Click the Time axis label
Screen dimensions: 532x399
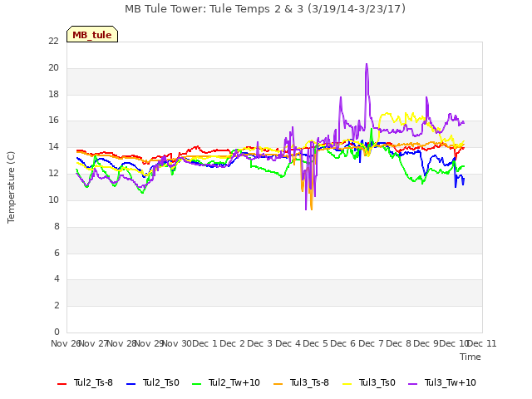pyautogui.click(x=470, y=357)
